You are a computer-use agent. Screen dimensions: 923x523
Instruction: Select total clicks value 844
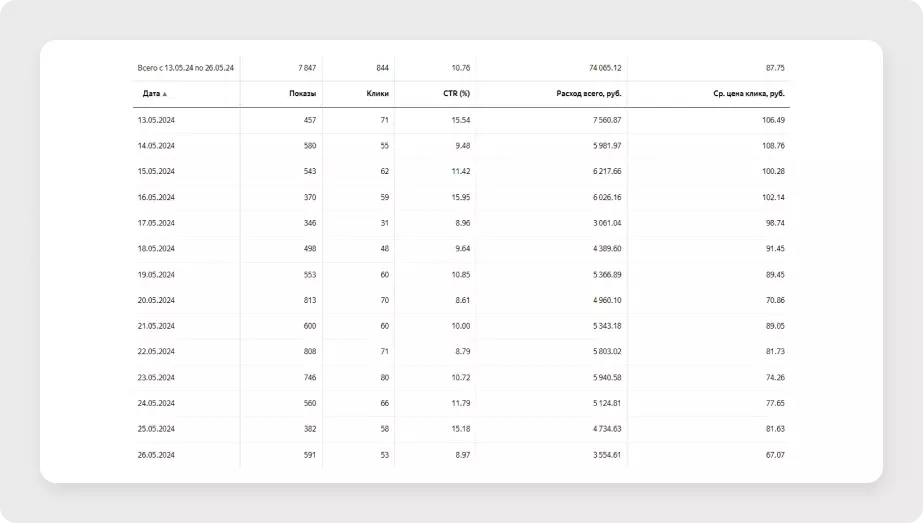(383, 68)
